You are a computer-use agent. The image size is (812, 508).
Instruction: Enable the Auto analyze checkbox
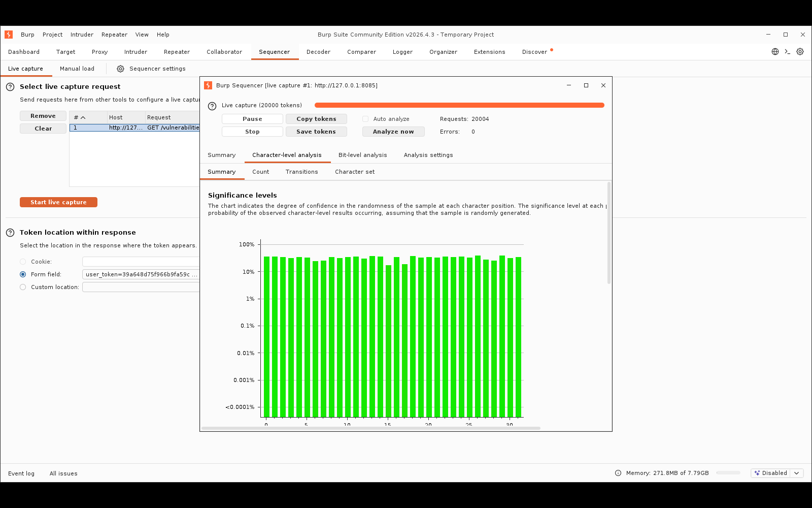pos(365,119)
